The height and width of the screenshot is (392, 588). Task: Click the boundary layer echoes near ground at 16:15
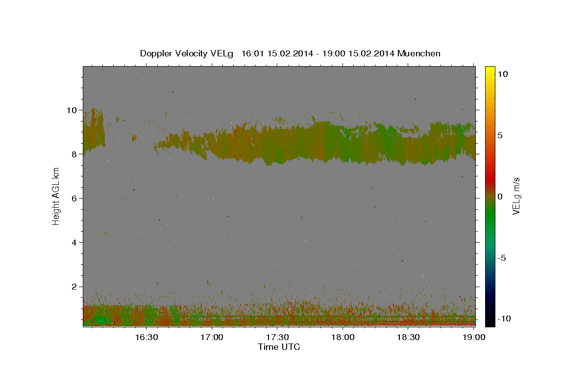114,315
